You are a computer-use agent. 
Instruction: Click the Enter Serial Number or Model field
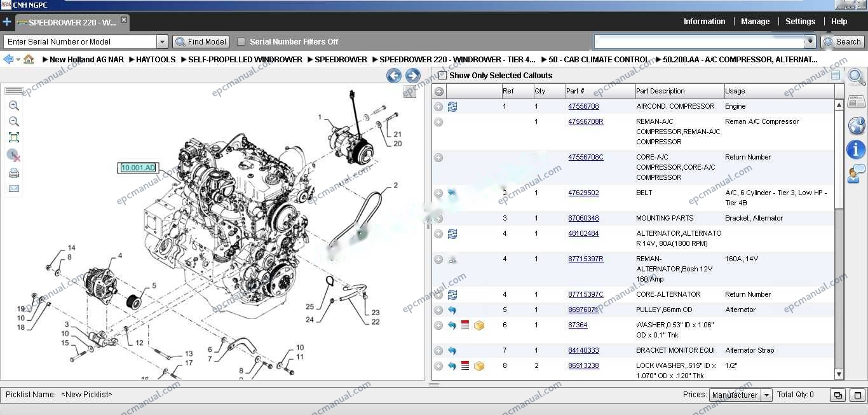click(80, 42)
